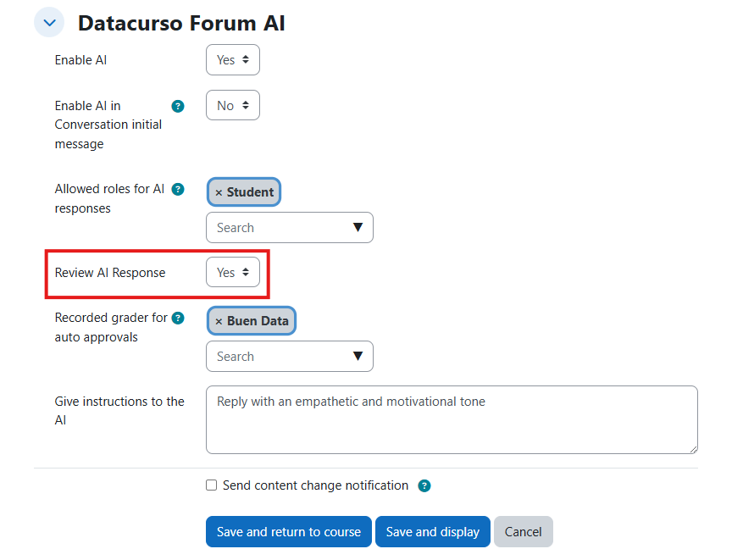Viewport: 743px width, 560px height.
Task: Click the textarea resize handle corner
Action: (693, 449)
